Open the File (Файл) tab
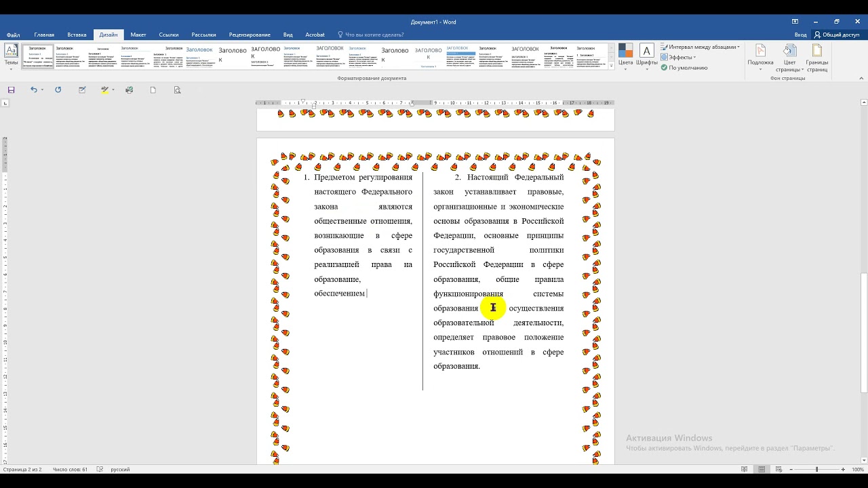This screenshot has width=868, height=488. pos(14,35)
